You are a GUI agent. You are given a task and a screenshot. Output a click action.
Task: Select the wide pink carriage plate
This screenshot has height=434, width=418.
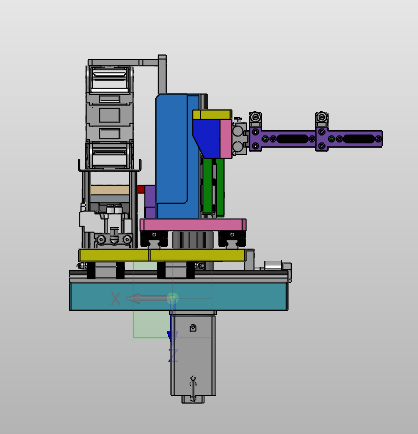[x=193, y=225]
